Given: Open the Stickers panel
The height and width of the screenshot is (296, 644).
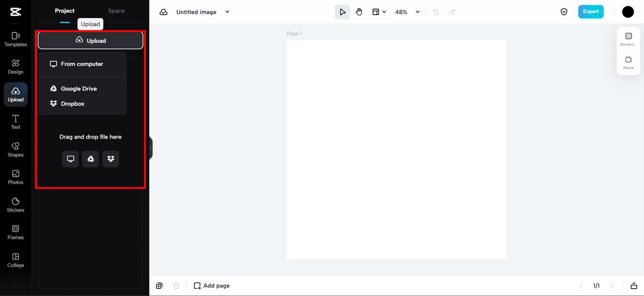Looking at the screenshot, I should tap(16, 205).
